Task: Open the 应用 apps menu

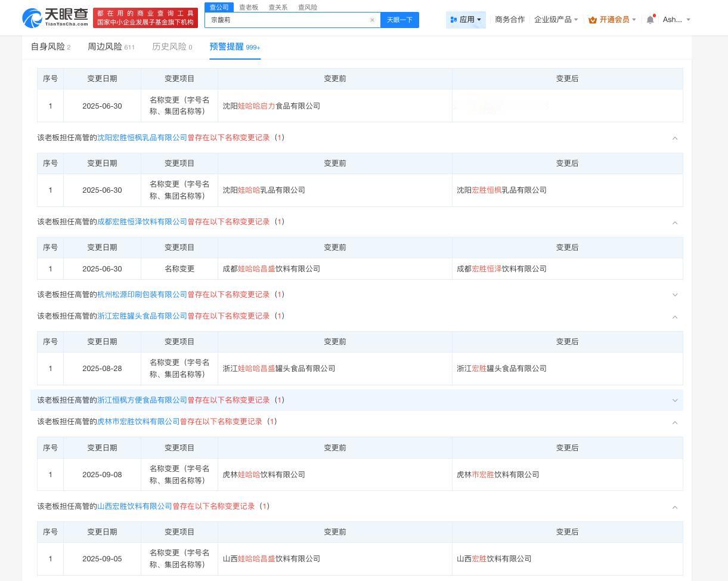Action: pos(466,20)
